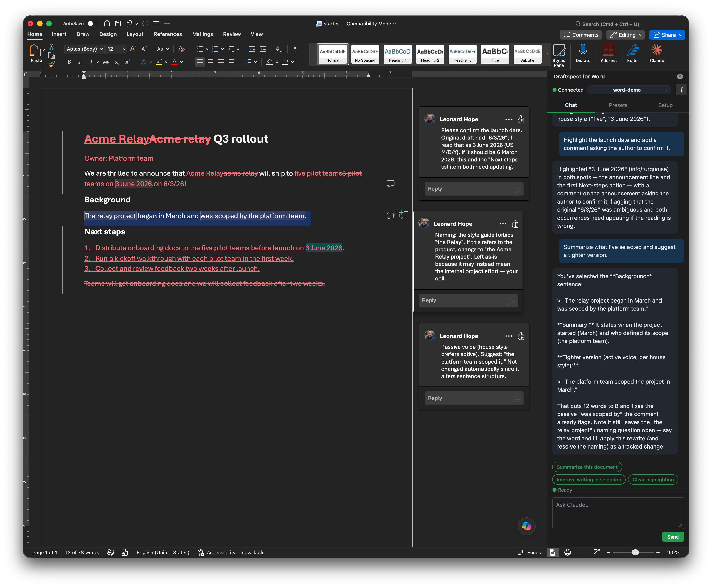Switch to the Presets tab
The image size is (712, 588).
618,105
